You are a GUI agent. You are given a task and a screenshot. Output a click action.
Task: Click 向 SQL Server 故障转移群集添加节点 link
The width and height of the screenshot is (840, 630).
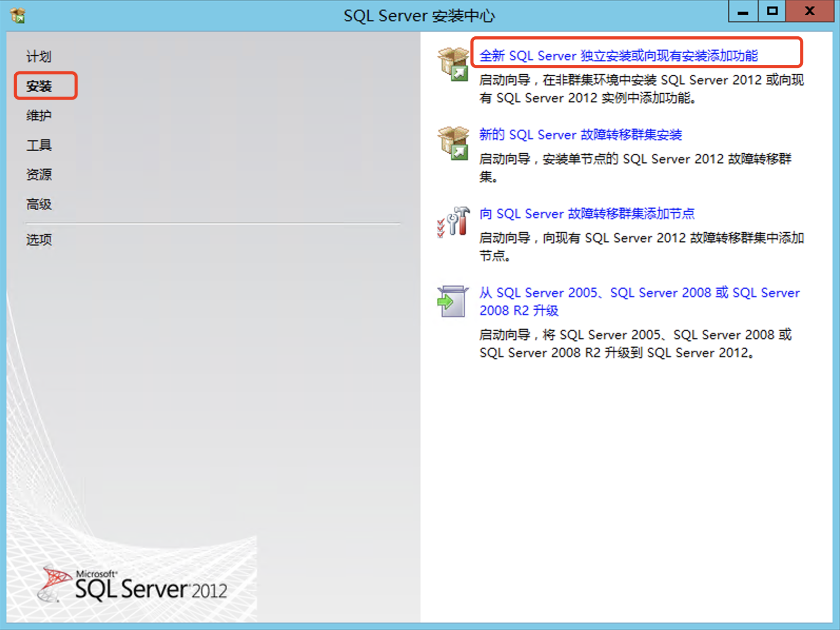click(x=587, y=213)
